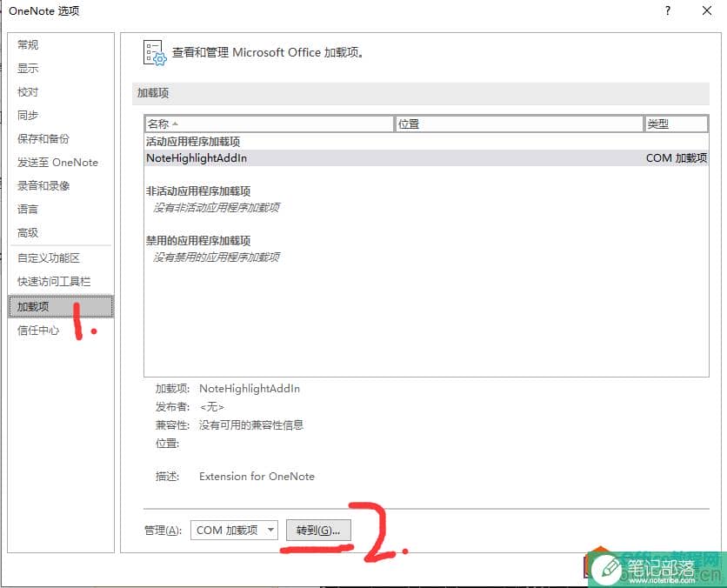Click 没有可用的兼容性信息 text

250,424
